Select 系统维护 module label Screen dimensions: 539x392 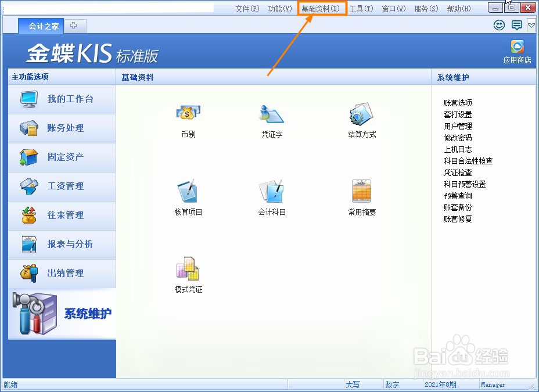(x=88, y=314)
